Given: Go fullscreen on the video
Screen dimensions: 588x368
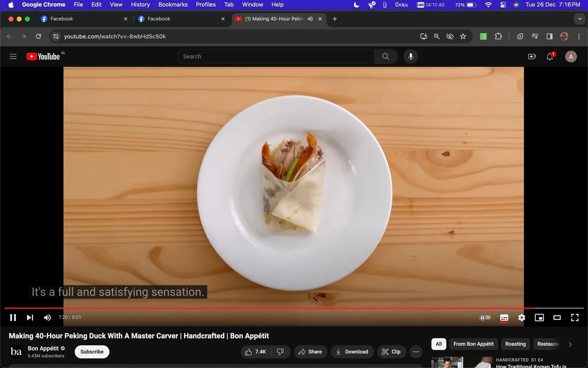Looking at the screenshot, I should pos(575,317).
